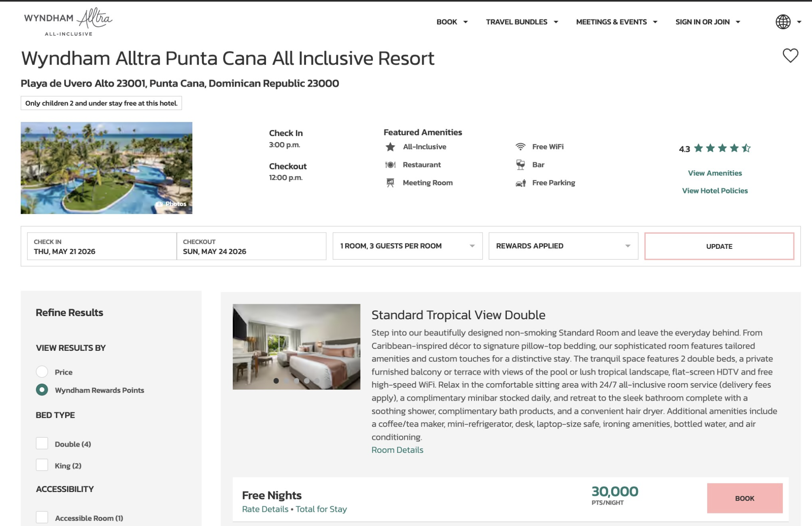812x526 pixels.
Task: Click the Restaurant amenity icon
Action: point(390,165)
